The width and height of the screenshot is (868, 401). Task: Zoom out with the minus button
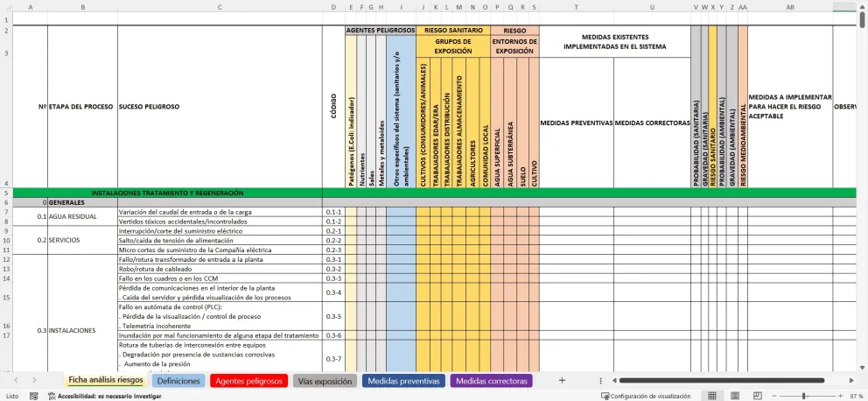point(774,396)
